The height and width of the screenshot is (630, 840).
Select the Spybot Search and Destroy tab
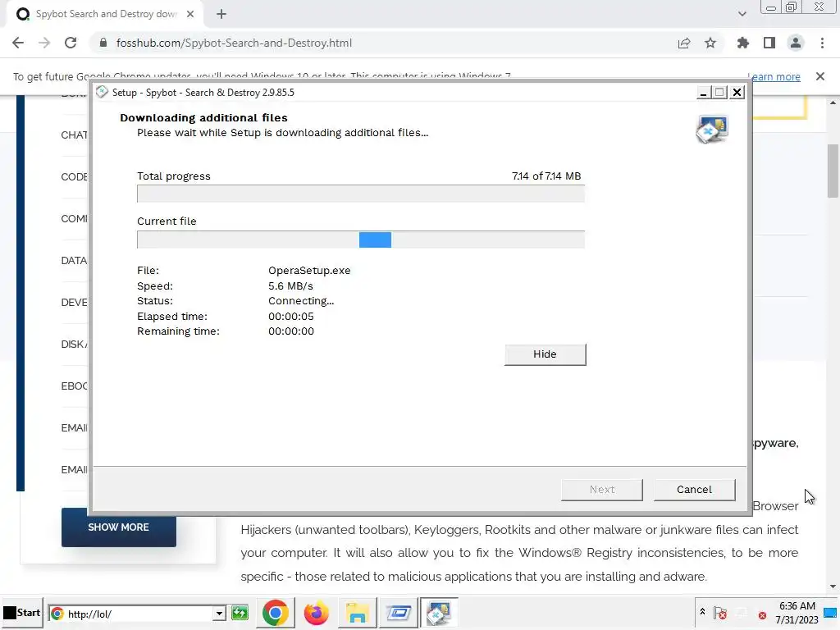click(106, 14)
